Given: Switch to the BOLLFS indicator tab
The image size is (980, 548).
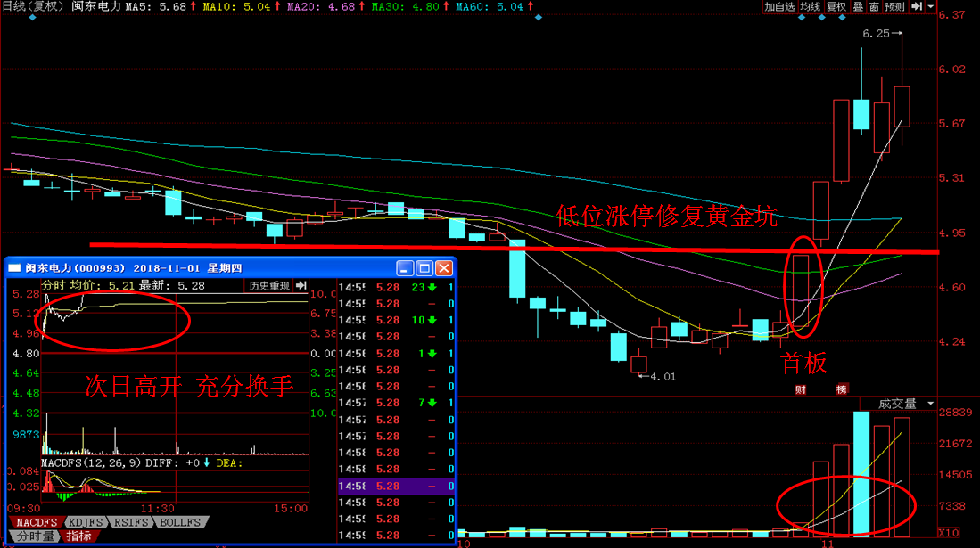Looking at the screenshot, I should (181, 522).
